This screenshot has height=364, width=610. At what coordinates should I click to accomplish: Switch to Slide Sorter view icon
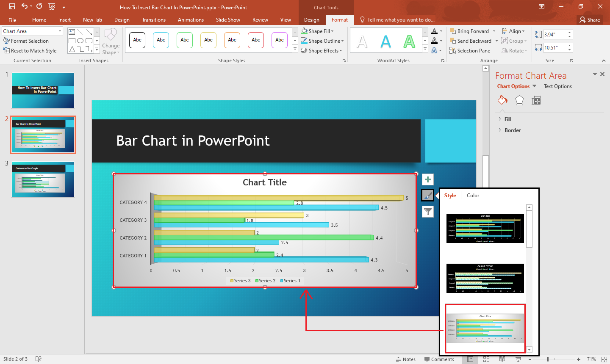(x=486, y=359)
